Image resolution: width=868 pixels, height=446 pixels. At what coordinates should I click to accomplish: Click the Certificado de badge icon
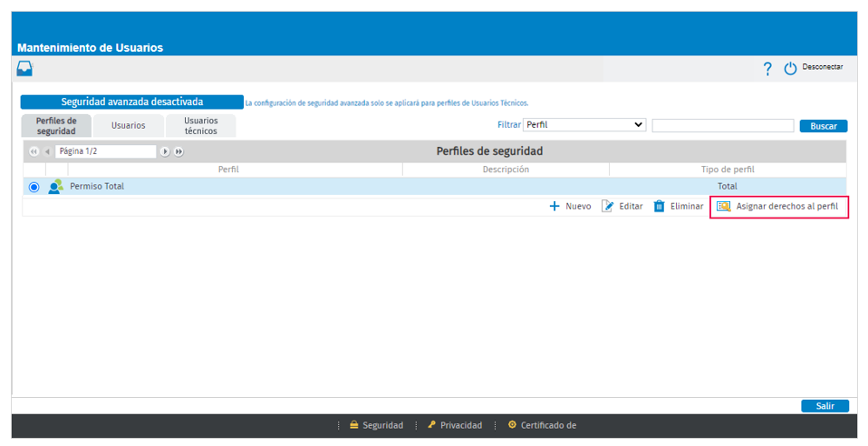[512, 425]
